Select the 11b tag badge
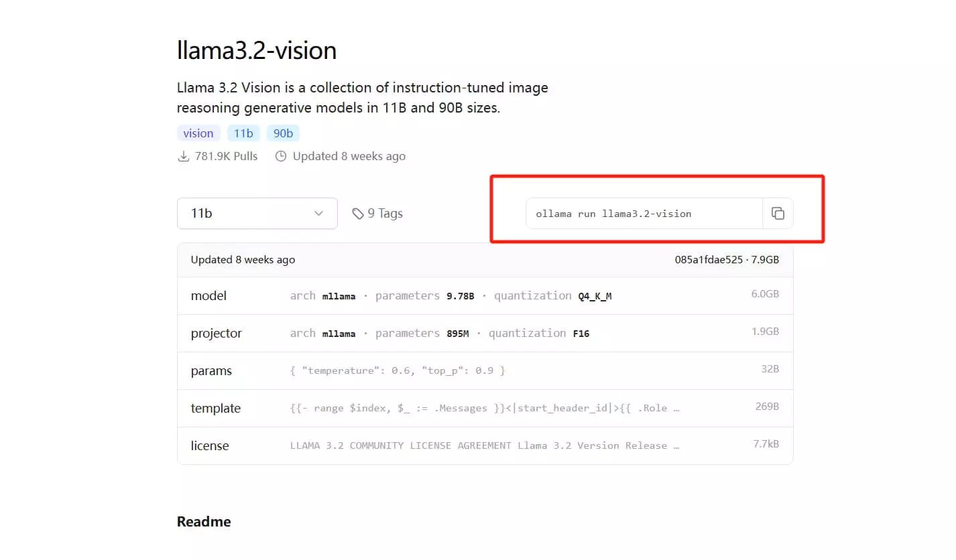Image resolution: width=956 pixels, height=560 pixels. click(243, 133)
